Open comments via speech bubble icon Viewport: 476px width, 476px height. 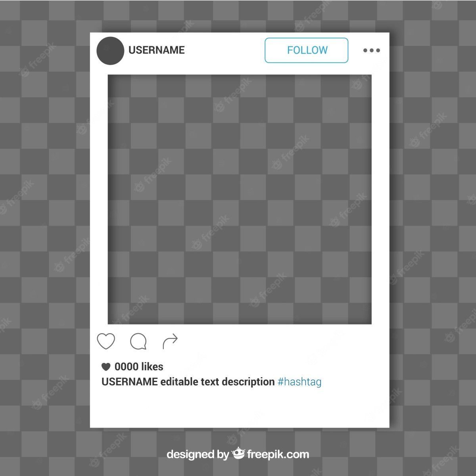click(138, 341)
